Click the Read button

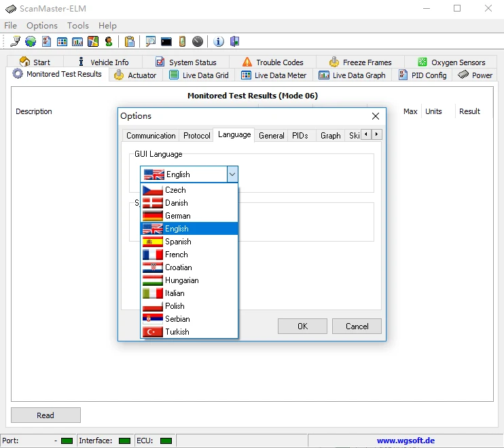46,415
